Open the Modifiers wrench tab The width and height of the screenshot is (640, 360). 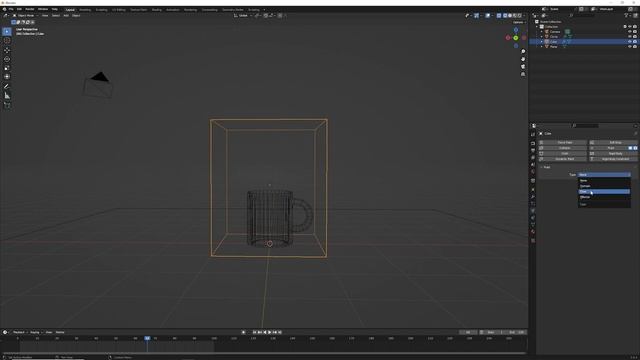[x=533, y=197]
